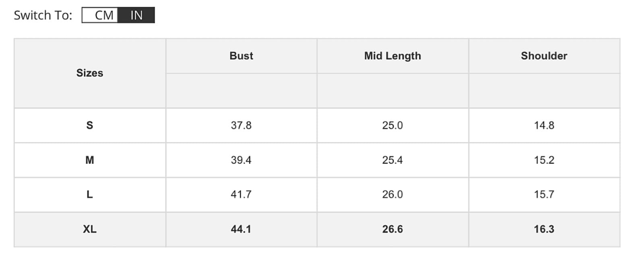
Task: Click the Shoulder column header
Action: tap(544, 56)
